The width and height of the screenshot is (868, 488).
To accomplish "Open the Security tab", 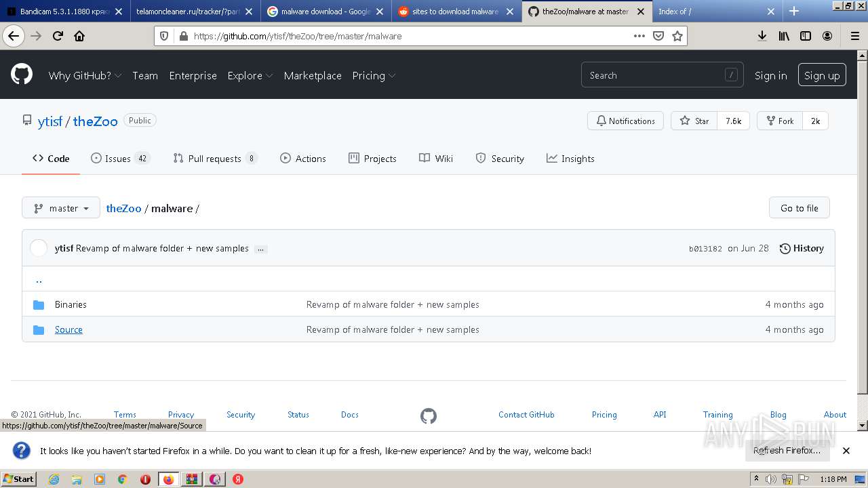I will [500, 159].
